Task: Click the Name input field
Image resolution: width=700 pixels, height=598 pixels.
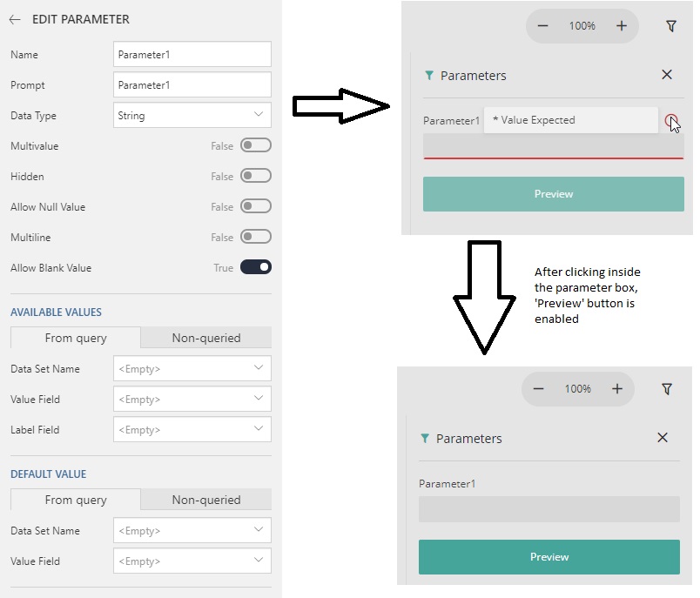Action: point(192,55)
